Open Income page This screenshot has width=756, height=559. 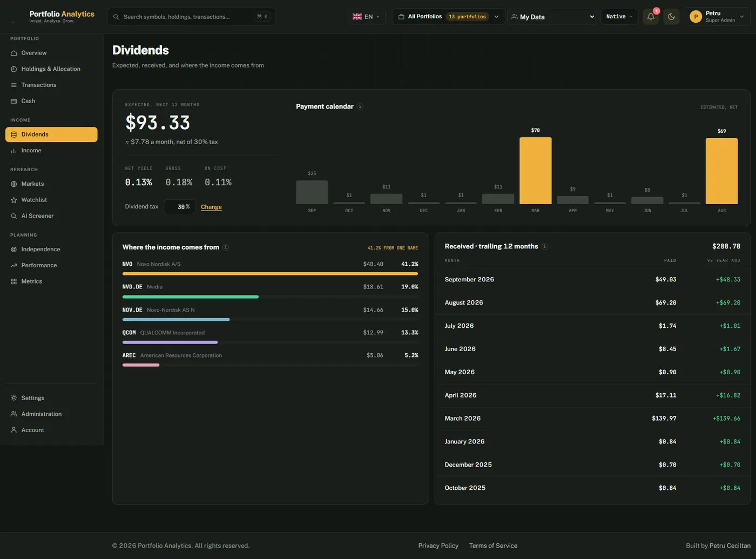[51, 151]
